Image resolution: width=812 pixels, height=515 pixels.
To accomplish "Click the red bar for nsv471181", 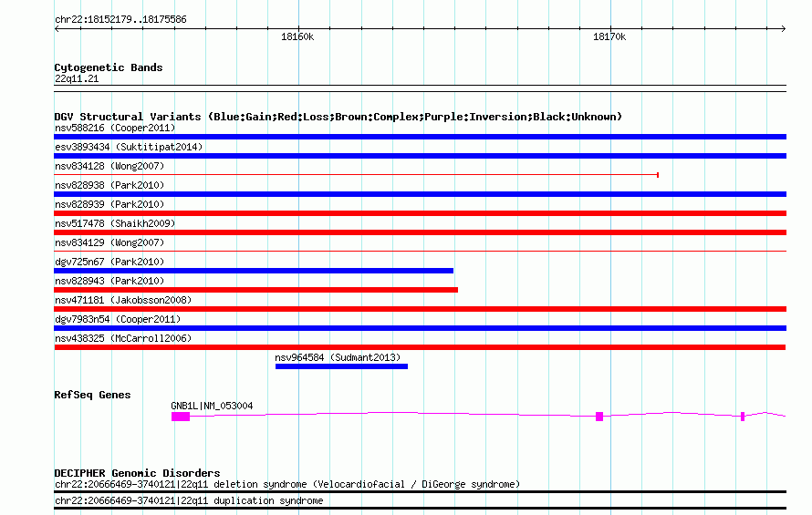I will point(420,309).
